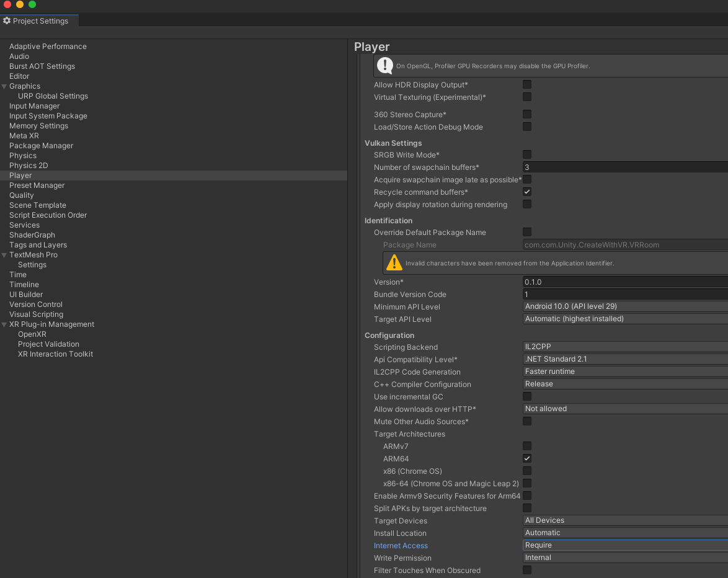Click the yellow warning triangle icon
The image size is (728, 578).
394,263
